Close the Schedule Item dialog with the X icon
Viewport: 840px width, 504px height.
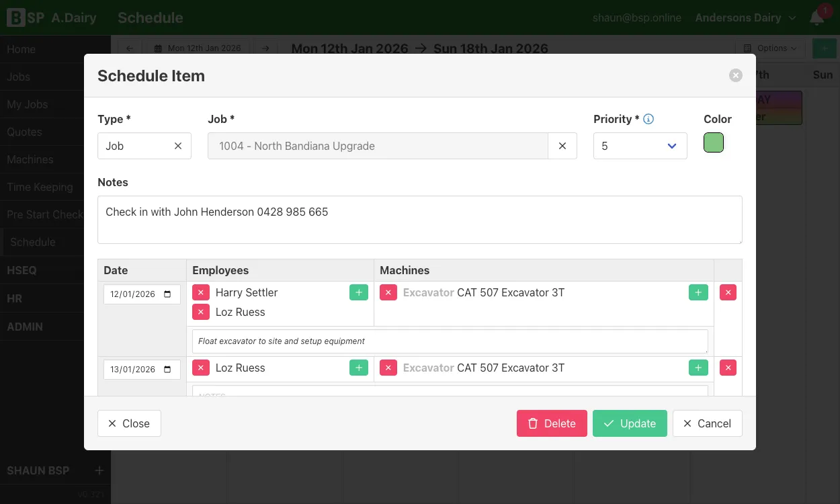pyautogui.click(x=736, y=75)
